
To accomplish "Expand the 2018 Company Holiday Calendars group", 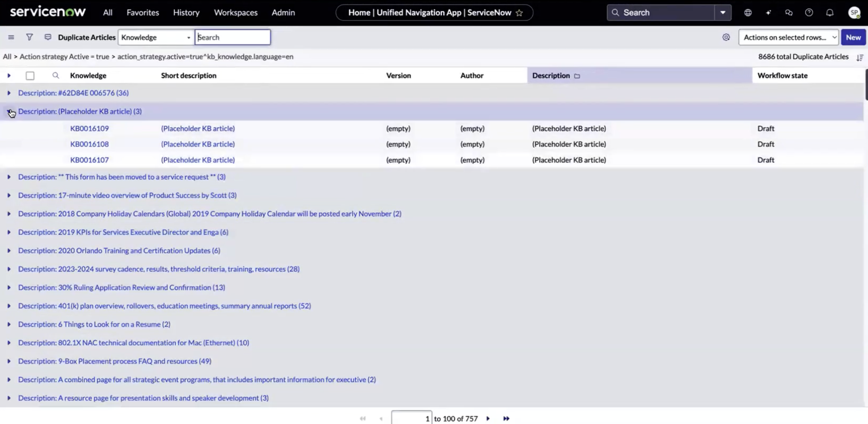I will pyautogui.click(x=9, y=214).
